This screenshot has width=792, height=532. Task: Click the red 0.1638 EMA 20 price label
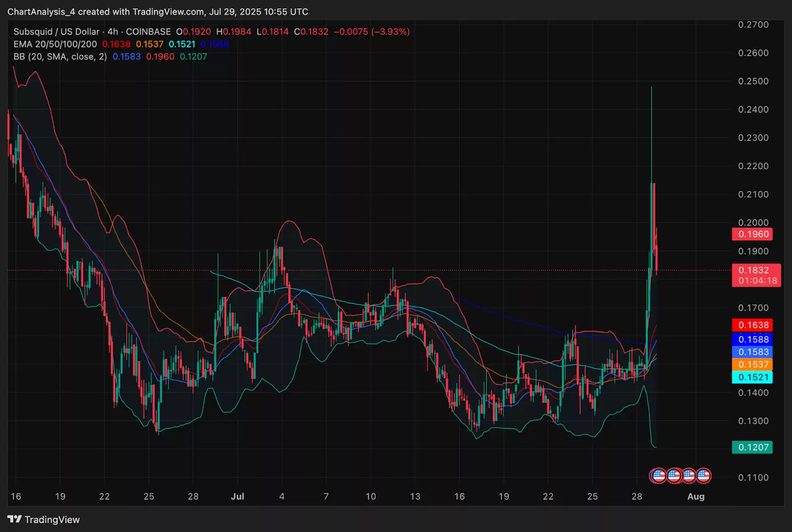click(753, 325)
